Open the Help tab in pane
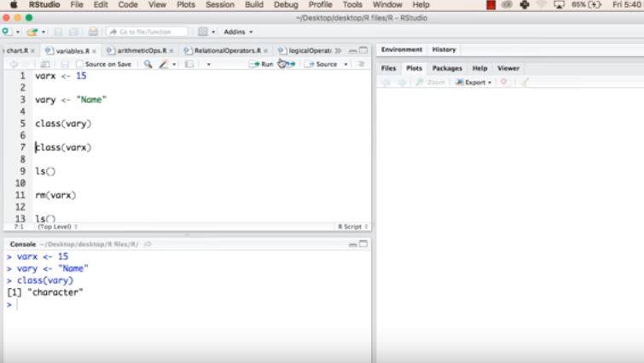 click(x=479, y=68)
